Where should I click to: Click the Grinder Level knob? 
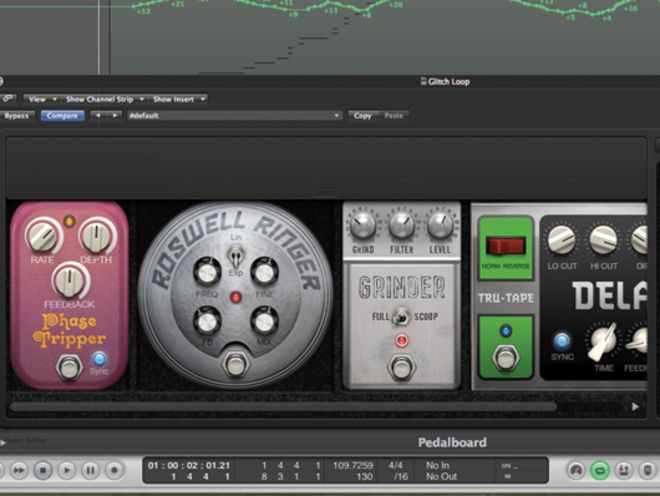(440, 225)
